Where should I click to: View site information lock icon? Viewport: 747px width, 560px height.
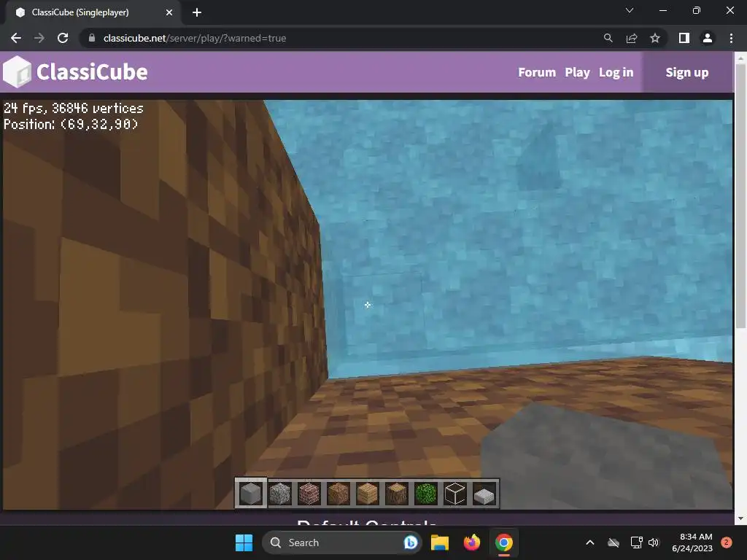click(92, 38)
